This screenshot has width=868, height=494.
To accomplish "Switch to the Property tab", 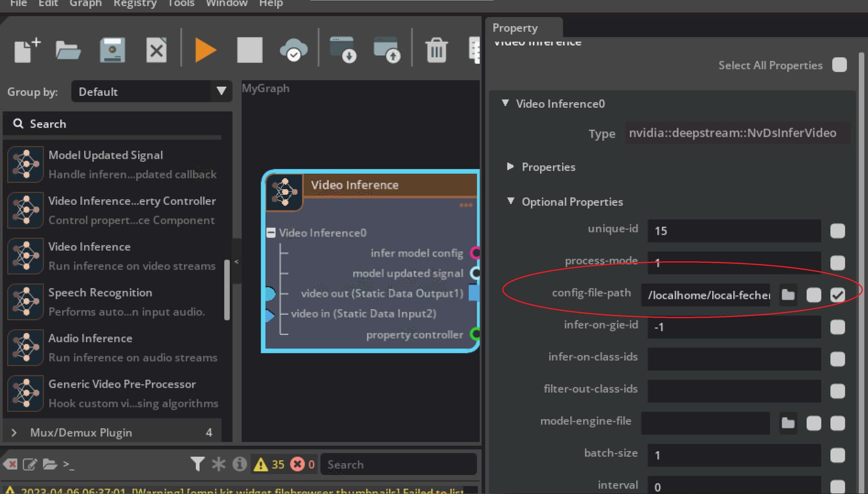I will click(x=515, y=28).
